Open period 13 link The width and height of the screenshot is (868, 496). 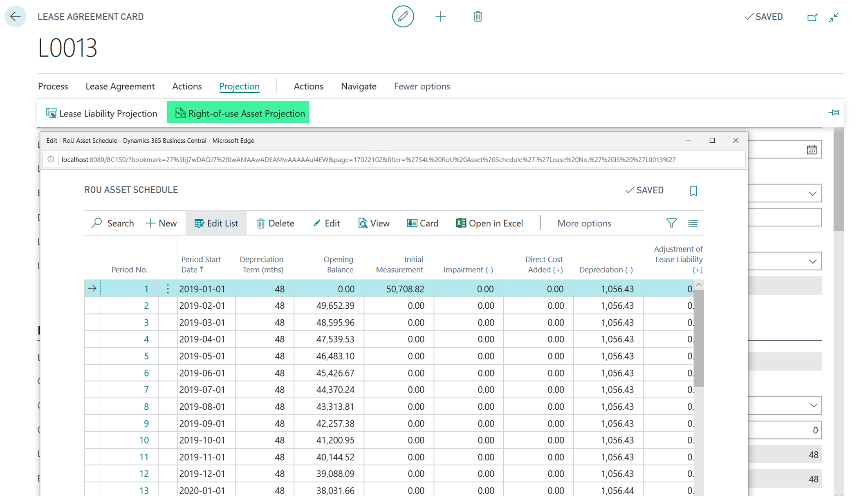tap(144, 491)
